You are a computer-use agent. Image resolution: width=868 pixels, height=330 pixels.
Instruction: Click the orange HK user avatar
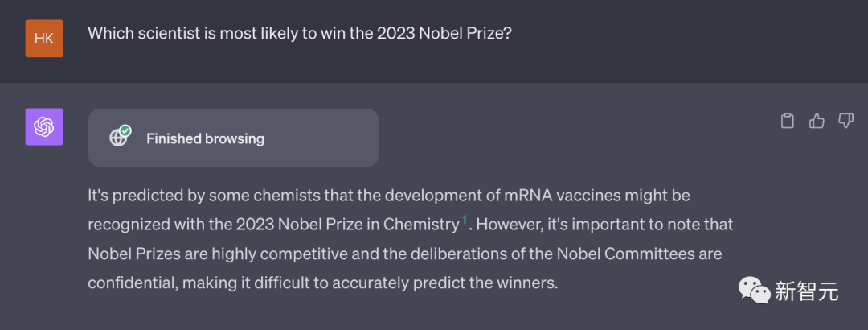(x=44, y=38)
